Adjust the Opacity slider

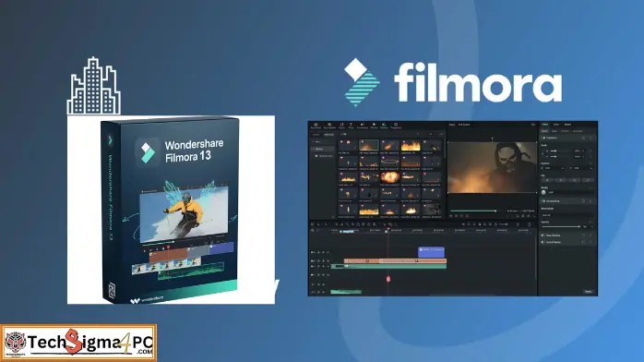[x=561, y=226]
